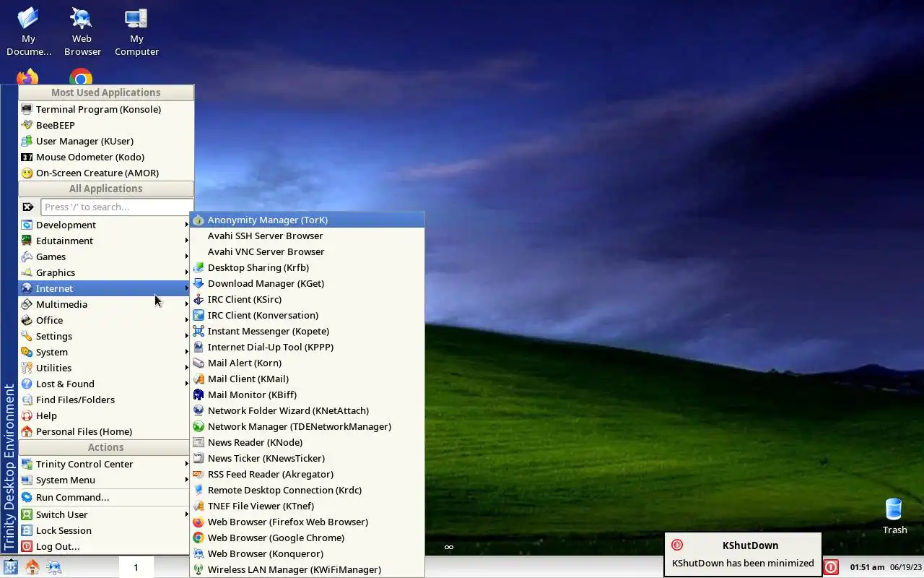This screenshot has height=578, width=924.
Task: Click the Mail Monitor (KBiff) icon
Action: (199, 394)
